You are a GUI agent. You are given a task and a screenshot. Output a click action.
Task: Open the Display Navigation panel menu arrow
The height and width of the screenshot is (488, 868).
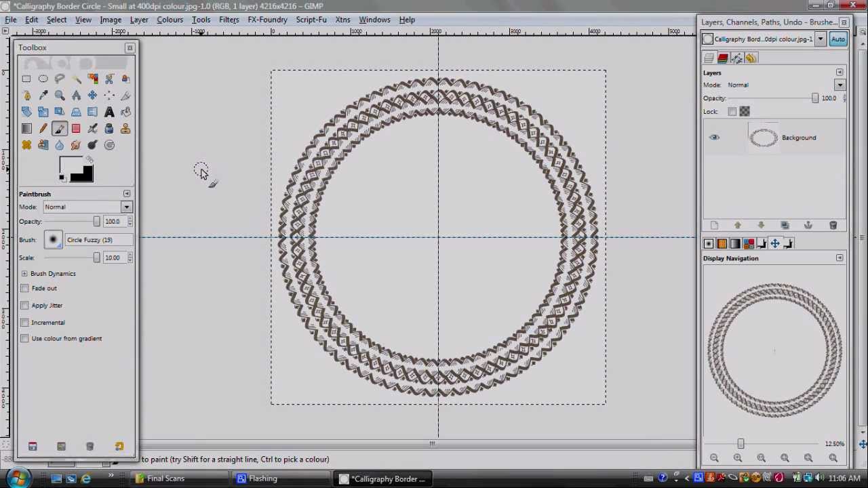(x=840, y=258)
